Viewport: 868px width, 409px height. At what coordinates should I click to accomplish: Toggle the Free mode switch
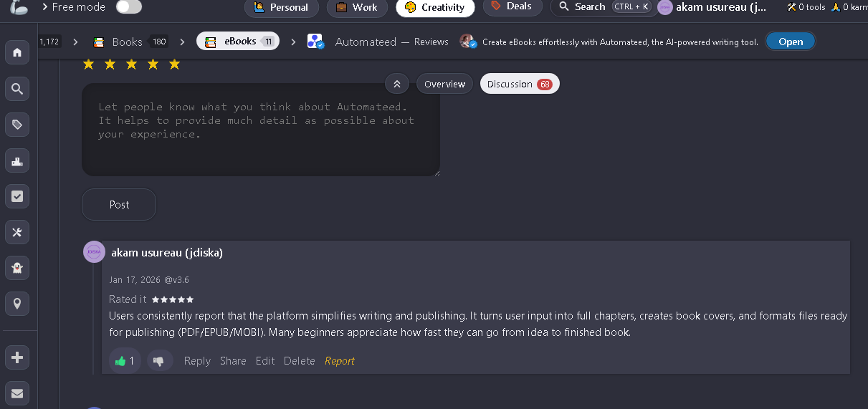pos(129,7)
